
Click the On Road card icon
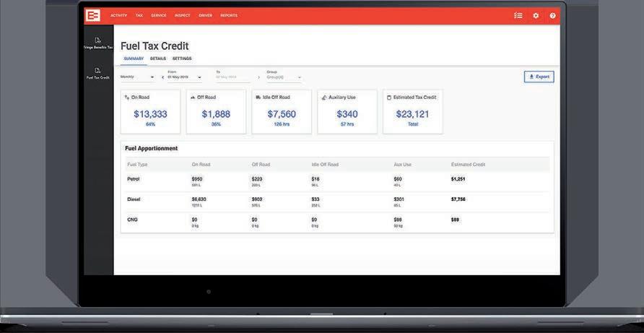pyautogui.click(x=127, y=98)
